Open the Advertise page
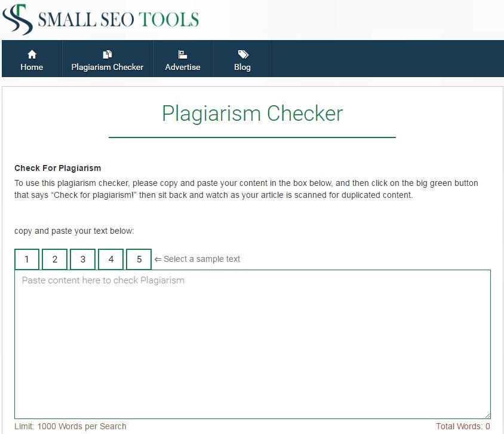504x434 pixels. click(x=182, y=60)
